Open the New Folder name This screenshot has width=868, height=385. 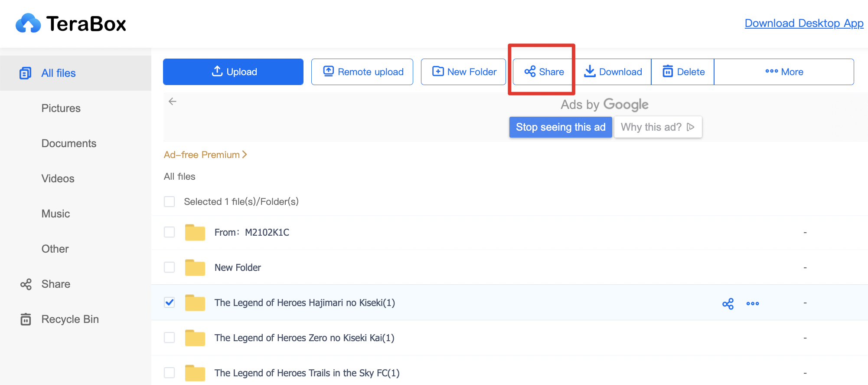(x=238, y=267)
